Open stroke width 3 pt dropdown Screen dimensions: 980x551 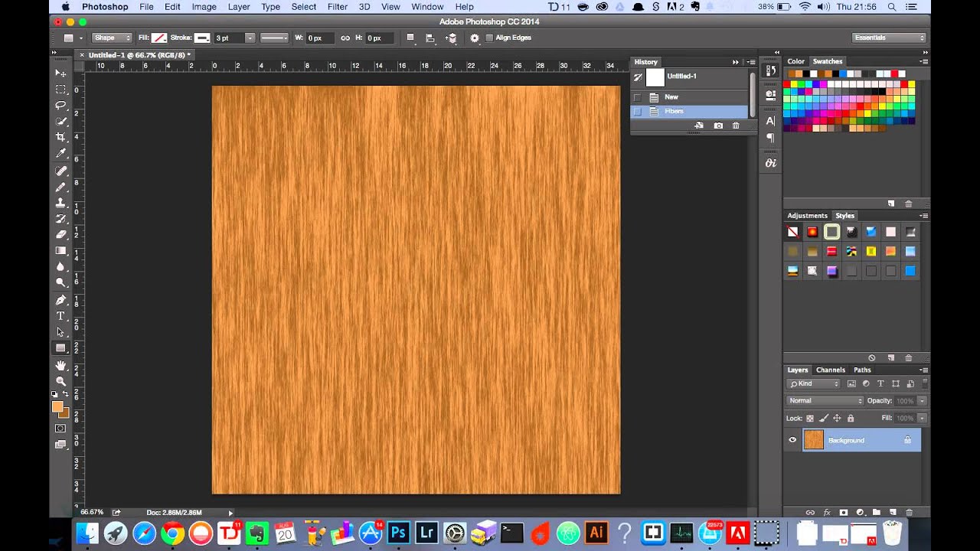click(x=250, y=37)
